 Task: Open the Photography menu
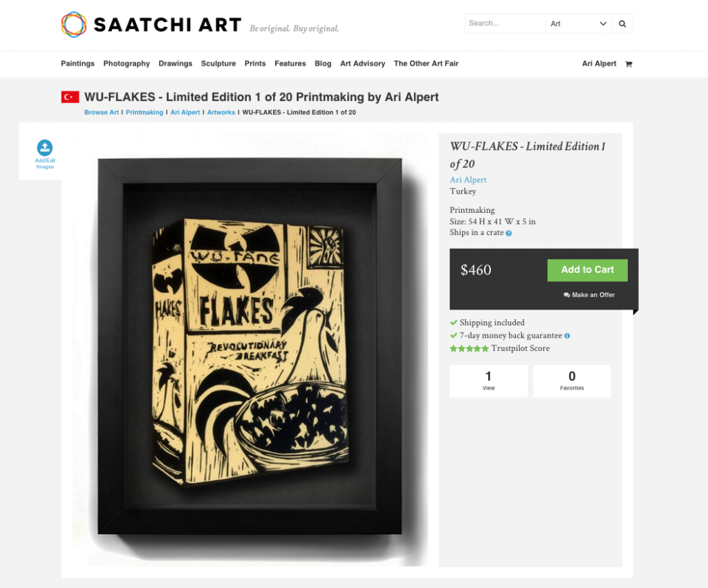click(127, 64)
